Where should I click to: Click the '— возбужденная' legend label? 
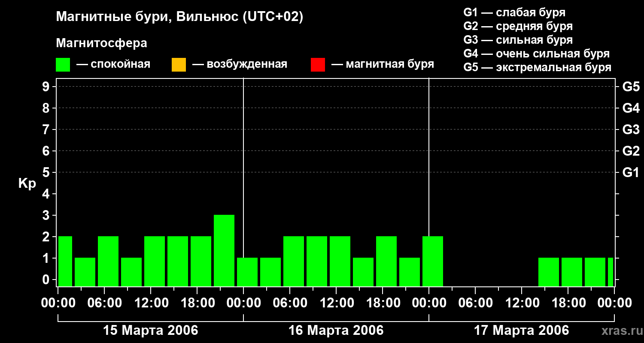(x=240, y=64)
